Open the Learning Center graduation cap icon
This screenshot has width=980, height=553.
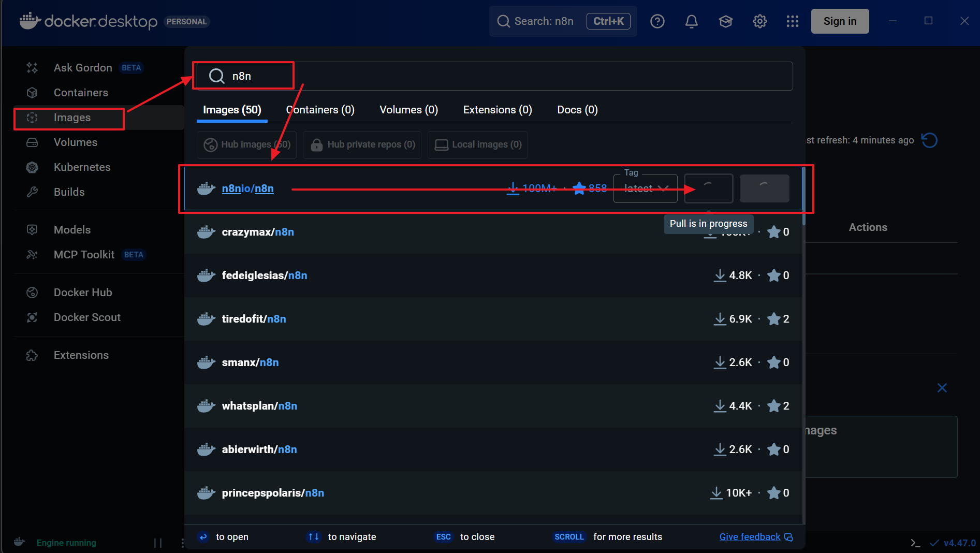[x=725, y=21]
